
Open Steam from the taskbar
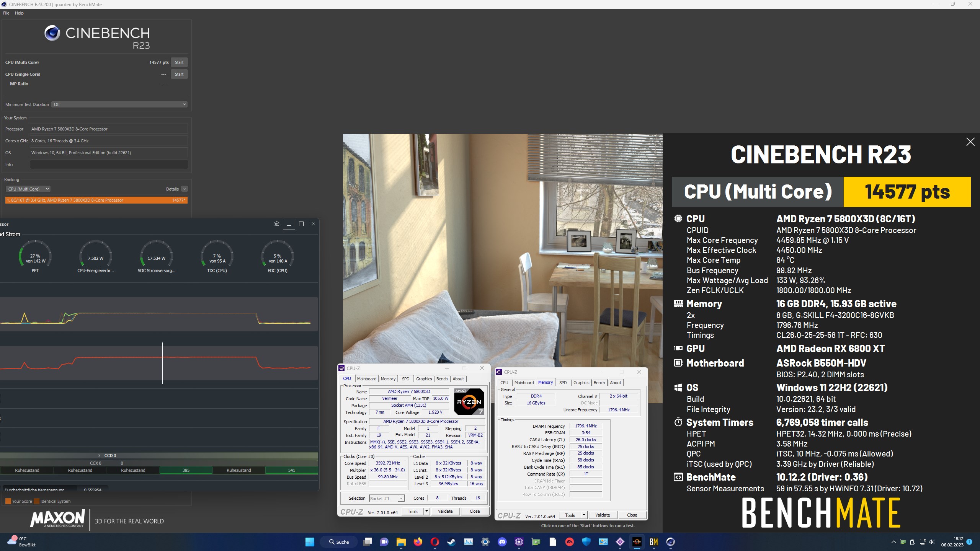pos(451,542)
